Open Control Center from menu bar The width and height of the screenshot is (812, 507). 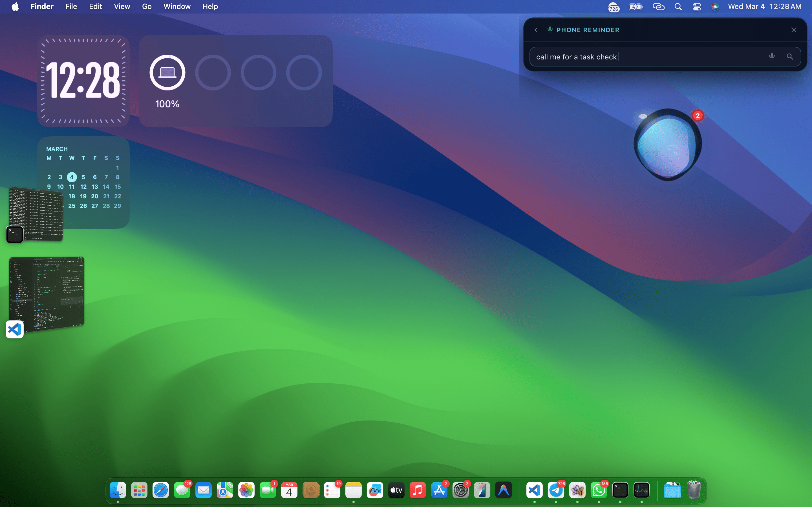point(697,7)
